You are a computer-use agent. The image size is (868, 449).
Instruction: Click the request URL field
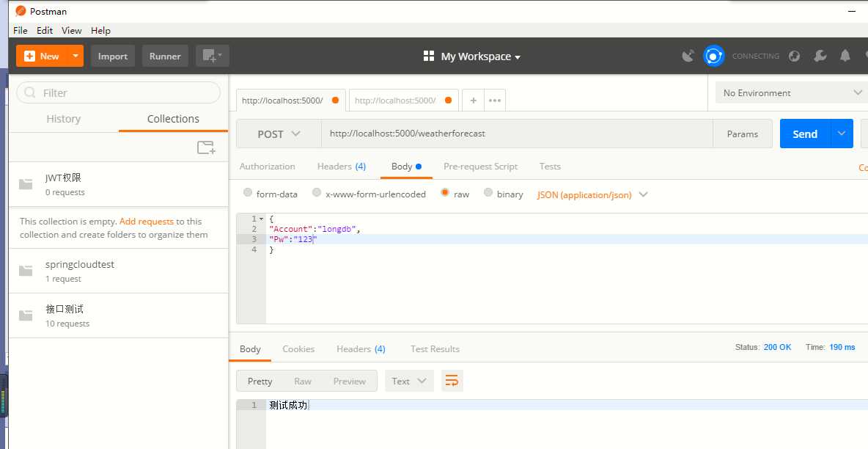click(517, 134)
